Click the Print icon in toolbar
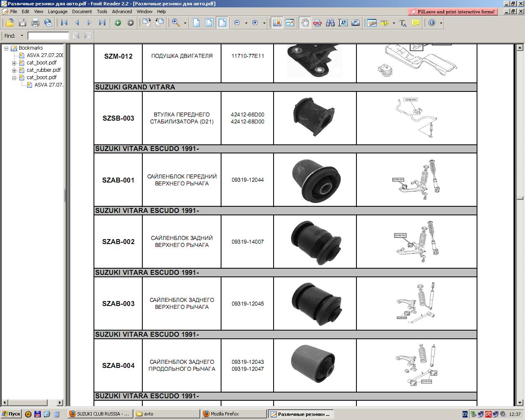 coord(35,23)
